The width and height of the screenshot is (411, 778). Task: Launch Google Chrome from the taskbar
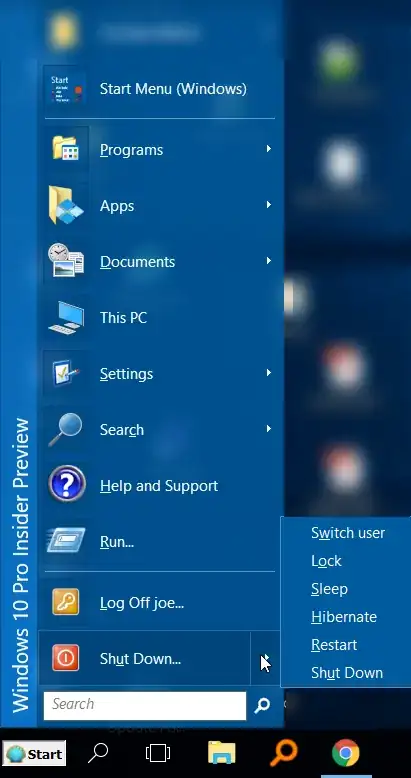click(345, 753)
